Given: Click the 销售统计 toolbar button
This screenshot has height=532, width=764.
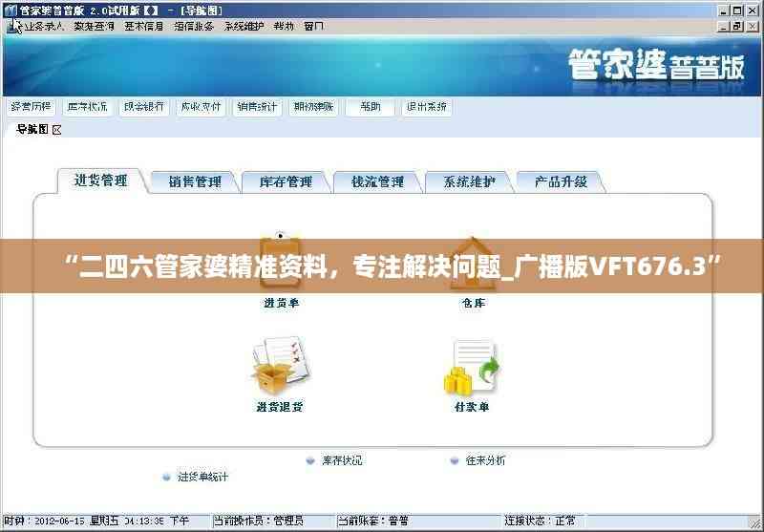Looking at the screenshot, I should (x=257, y=107).
